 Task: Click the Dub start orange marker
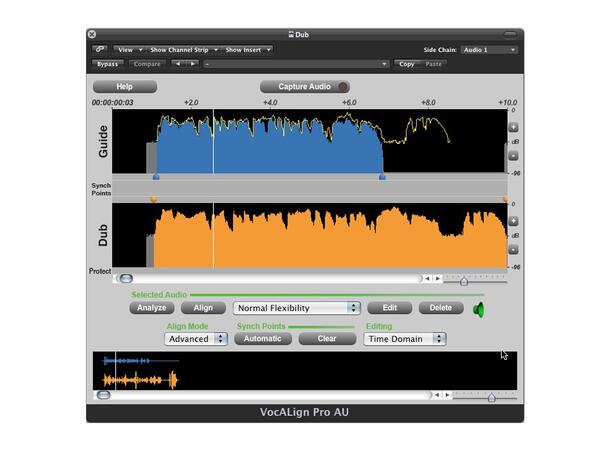[x=154, y=199]
